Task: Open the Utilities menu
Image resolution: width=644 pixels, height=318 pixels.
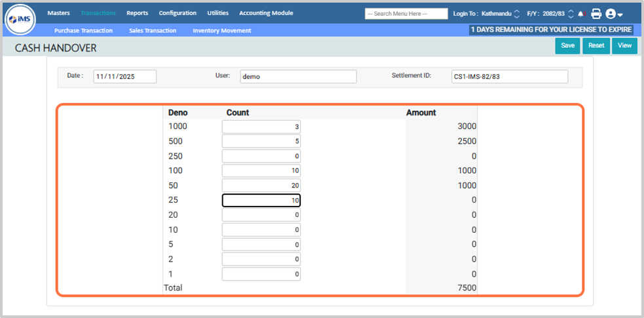Action: [218, 13]
